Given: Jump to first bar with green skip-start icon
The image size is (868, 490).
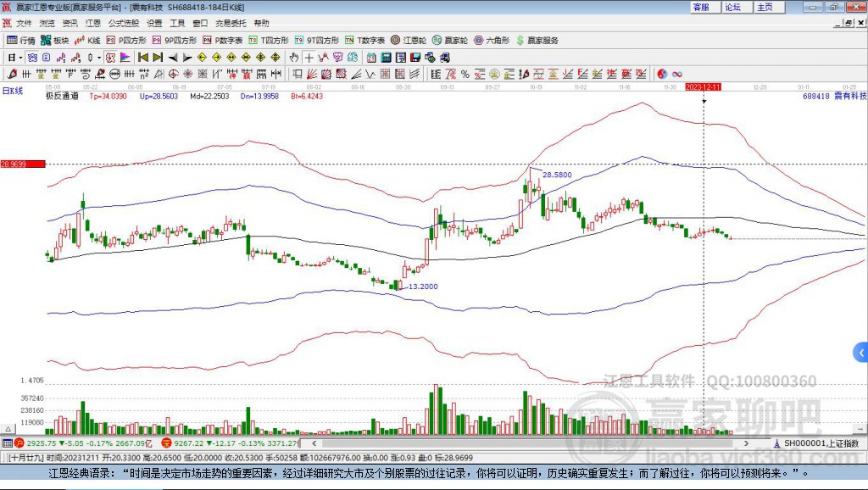Looking at the screenshot, I should pyautogui.click(x=143, y=58).
